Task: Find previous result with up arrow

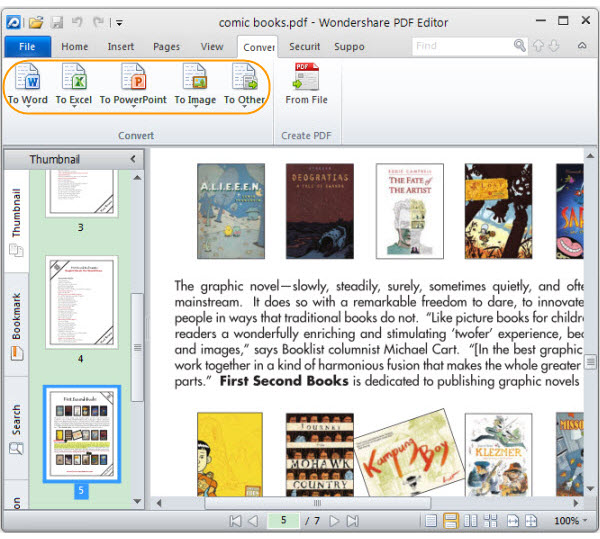Action: (x=538, y=46)
